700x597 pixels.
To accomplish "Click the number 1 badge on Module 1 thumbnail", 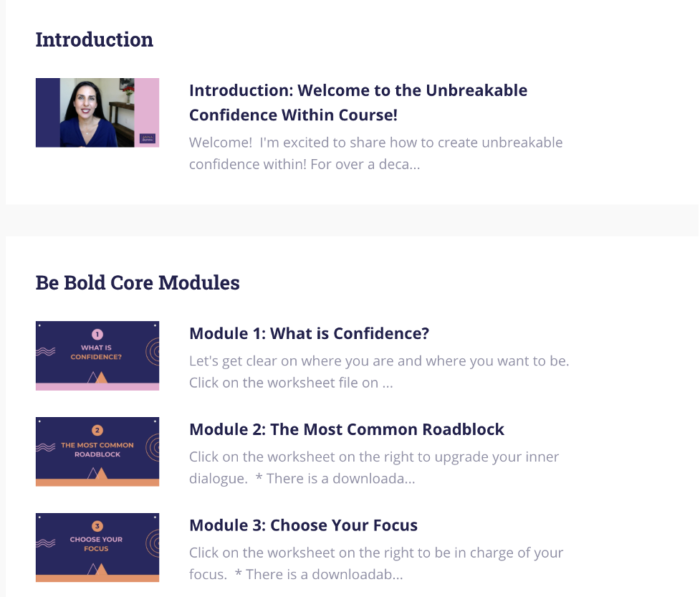I will (x=97, y=335).
